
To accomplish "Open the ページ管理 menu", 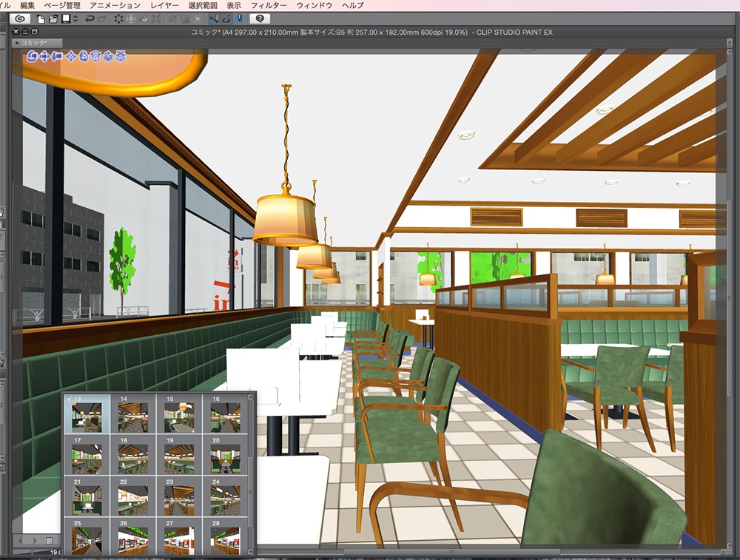I will point(62,6).
